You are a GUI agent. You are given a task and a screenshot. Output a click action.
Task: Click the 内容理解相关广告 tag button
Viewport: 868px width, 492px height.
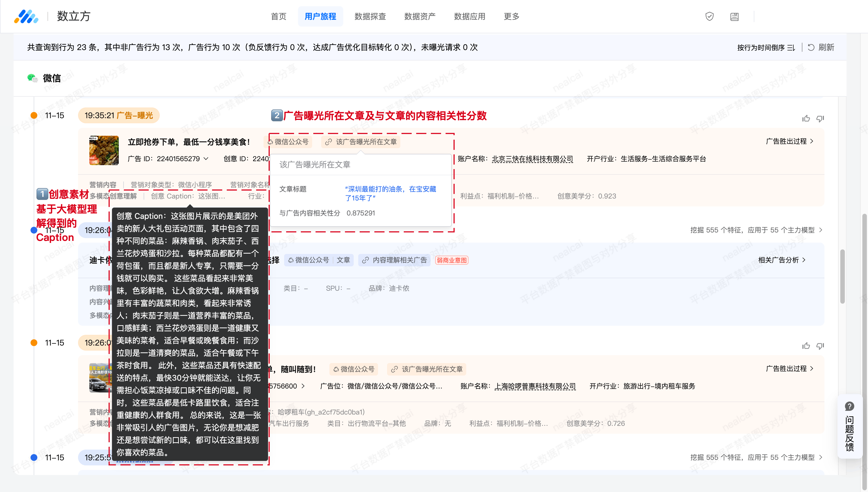coord(394,260)
